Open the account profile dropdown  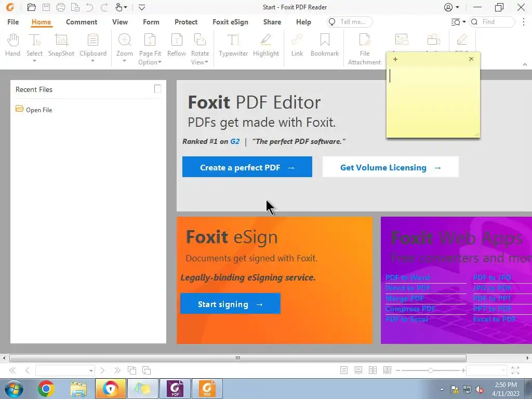pos(457,7)
